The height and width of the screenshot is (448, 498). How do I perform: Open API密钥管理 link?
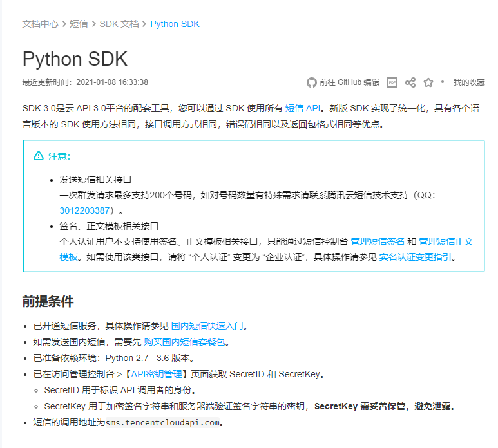pos(157,375)
